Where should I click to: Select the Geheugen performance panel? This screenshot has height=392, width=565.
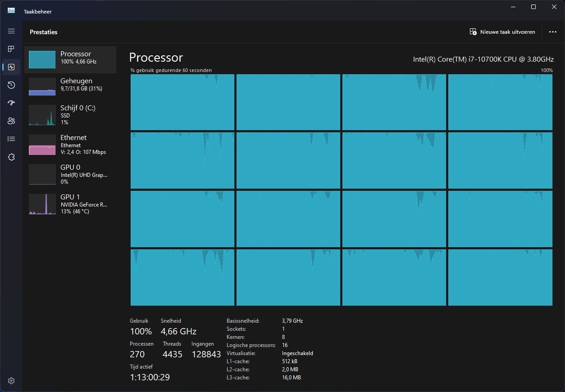tap(70, 85)
